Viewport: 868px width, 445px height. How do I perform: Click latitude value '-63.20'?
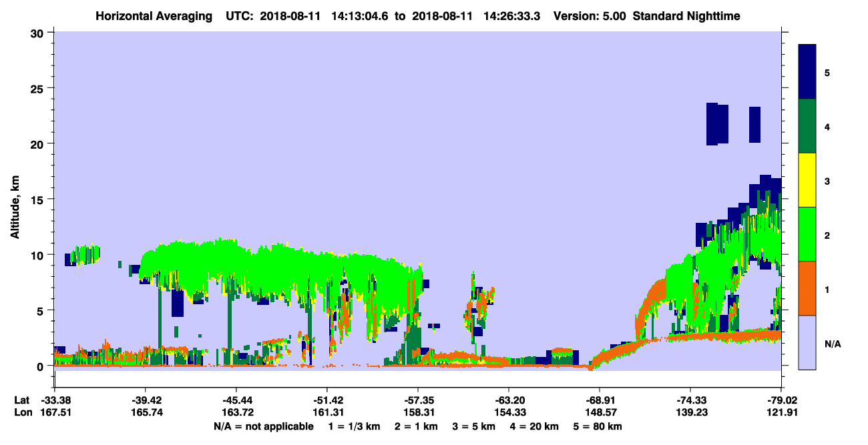click(508, 400)
